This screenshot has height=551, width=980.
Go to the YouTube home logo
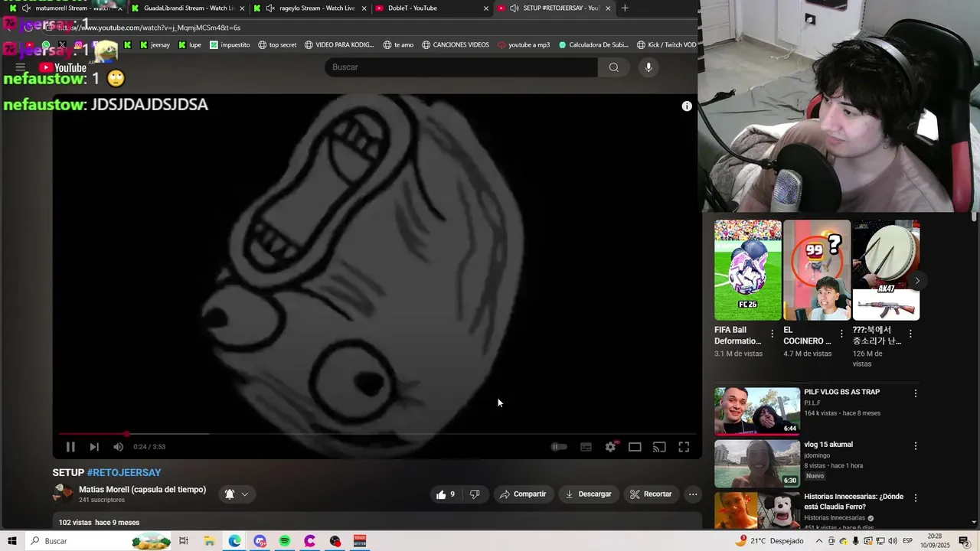tap(63, 67)
